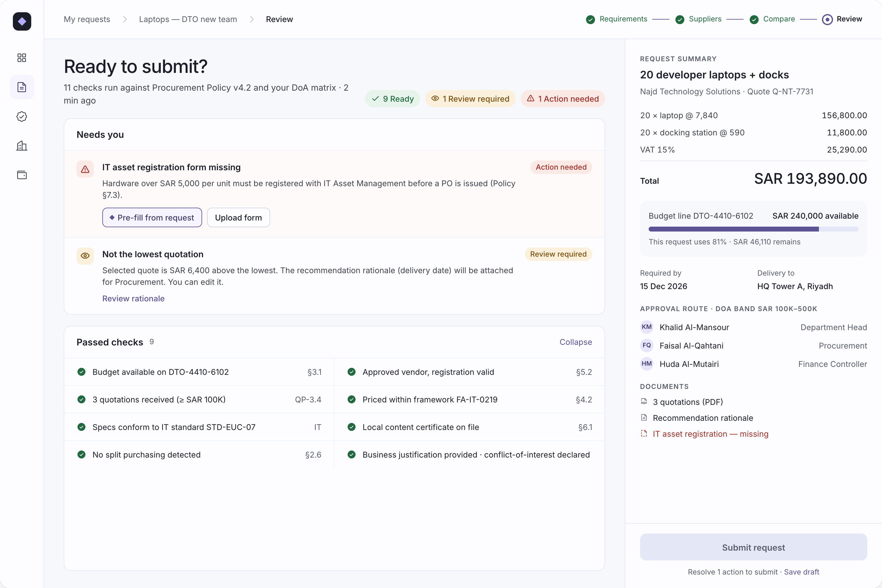Click Pre-fill from request button
Viewport: 882px width, 588px height.
point(152,217)
